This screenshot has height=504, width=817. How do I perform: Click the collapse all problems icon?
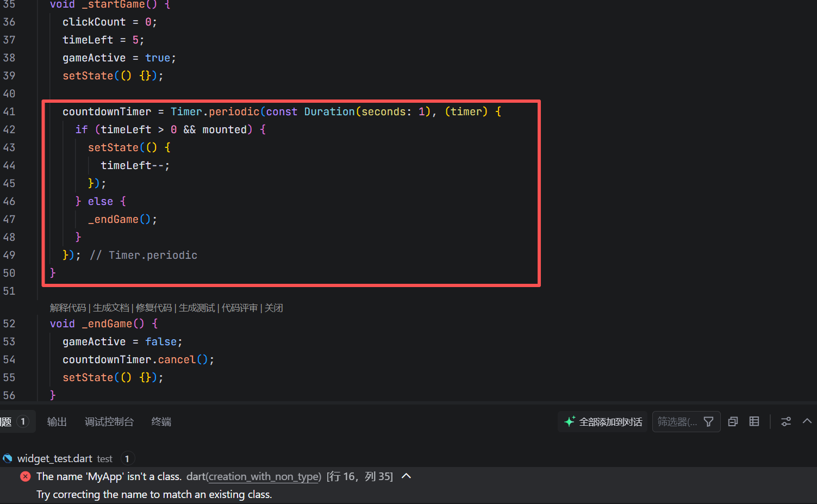point(733,421)
